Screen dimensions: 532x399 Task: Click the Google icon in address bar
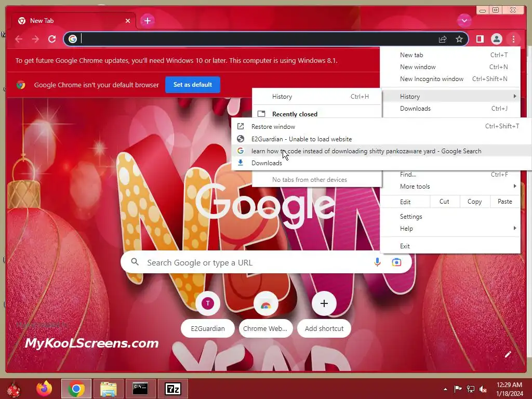click(x=72, y=39)
